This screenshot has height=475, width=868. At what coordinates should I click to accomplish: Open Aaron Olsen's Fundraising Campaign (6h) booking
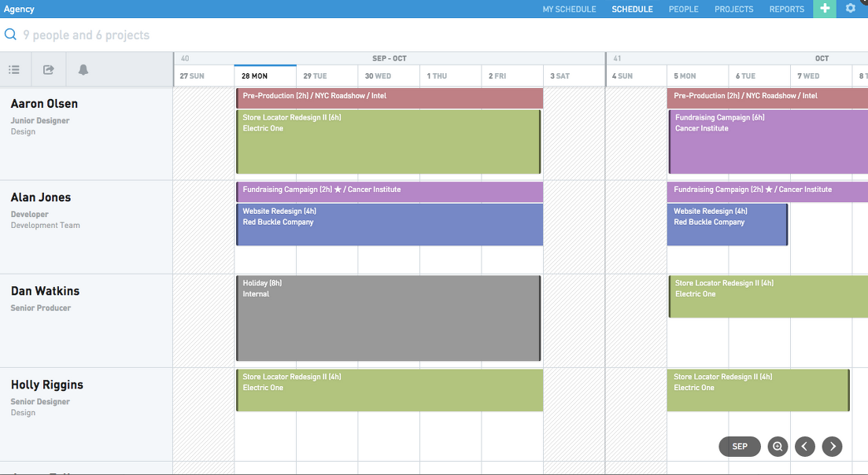(768, 142)
